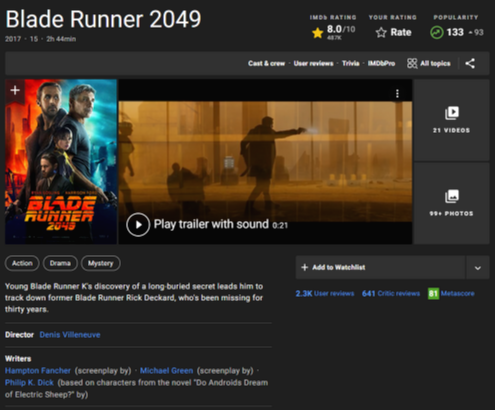Click the share icon
This screenshot has height=410, width=495.
(x=470, y=63)
